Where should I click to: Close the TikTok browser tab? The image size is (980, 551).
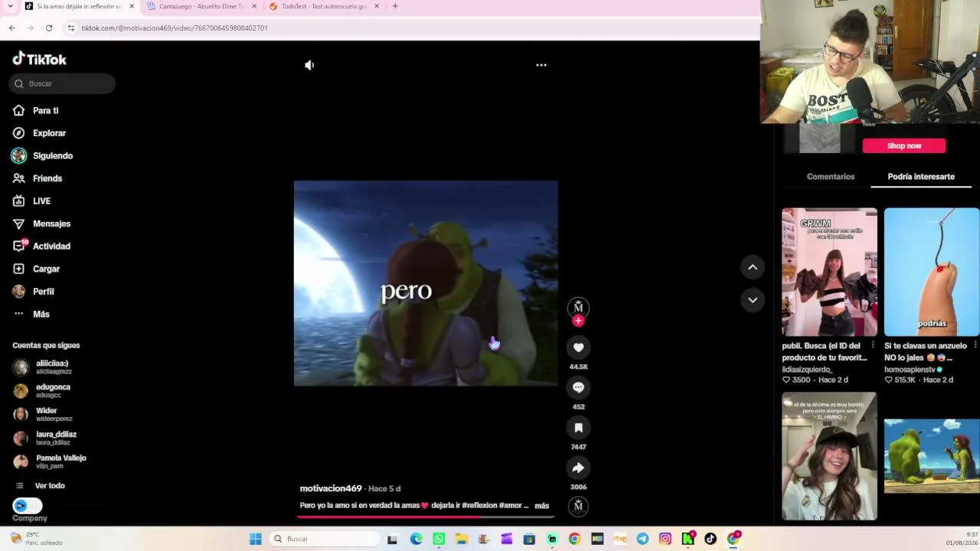coord(132,6)
